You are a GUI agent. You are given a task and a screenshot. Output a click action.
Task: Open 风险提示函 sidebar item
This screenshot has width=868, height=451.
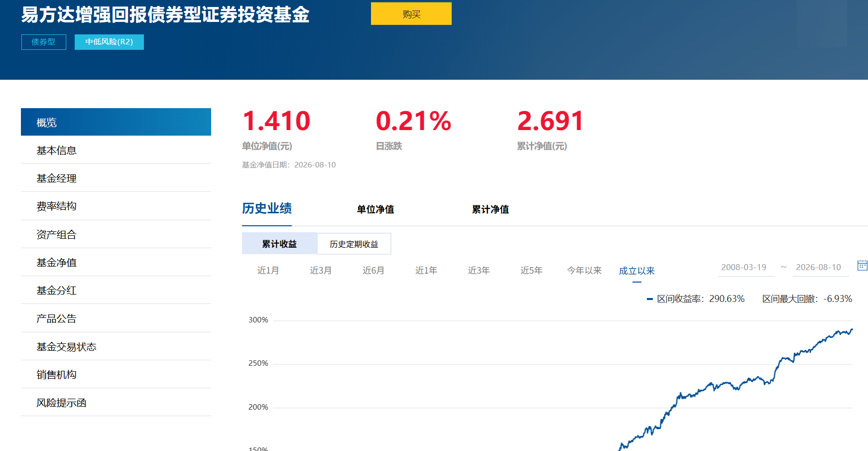(116, 403)
